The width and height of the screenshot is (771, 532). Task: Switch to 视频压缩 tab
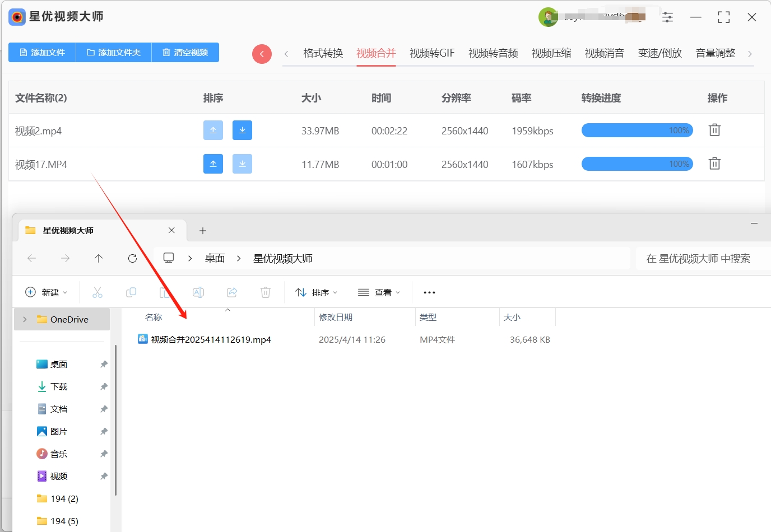tap(551, 53)
